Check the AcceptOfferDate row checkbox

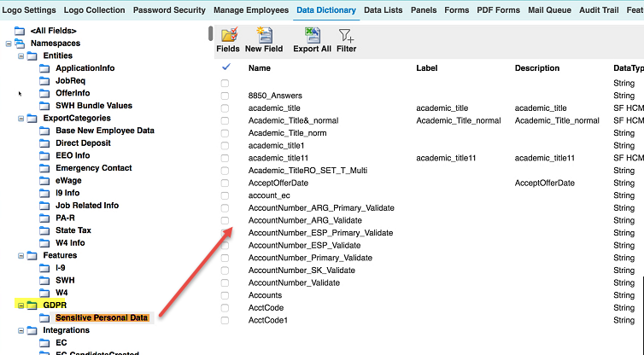pos(225,183)
